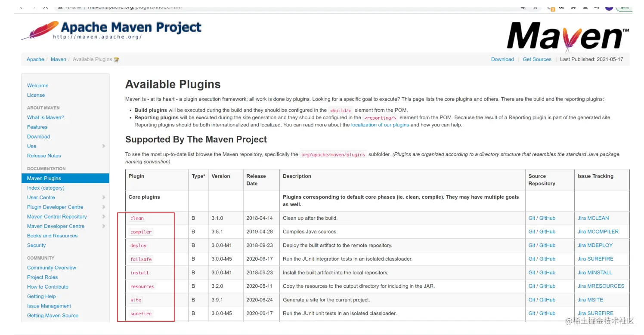Expand the Use submenu arrow
644x335 pixels.
click(x=104, y=146)
